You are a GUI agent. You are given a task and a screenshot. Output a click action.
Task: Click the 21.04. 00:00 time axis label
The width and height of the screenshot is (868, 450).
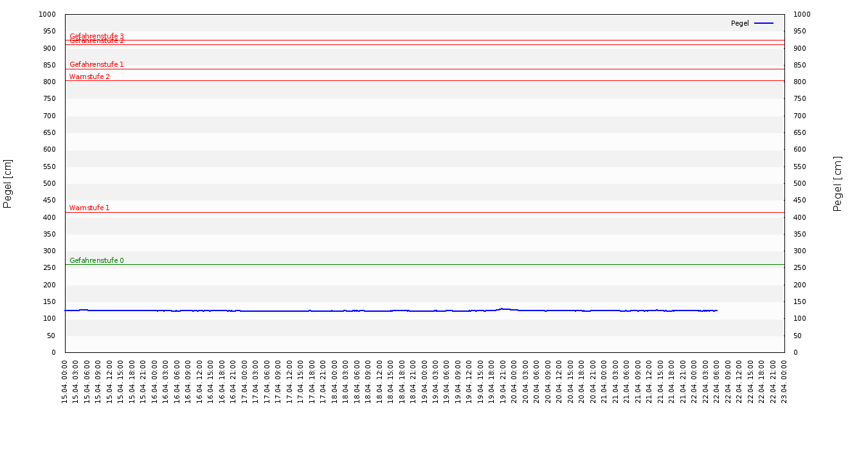coord(604,382)
